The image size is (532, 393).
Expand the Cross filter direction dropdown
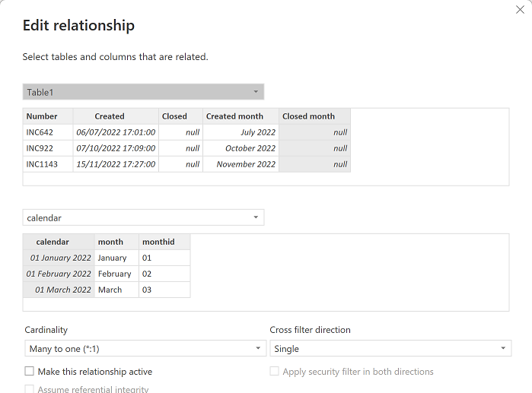[x=390, y=349]
